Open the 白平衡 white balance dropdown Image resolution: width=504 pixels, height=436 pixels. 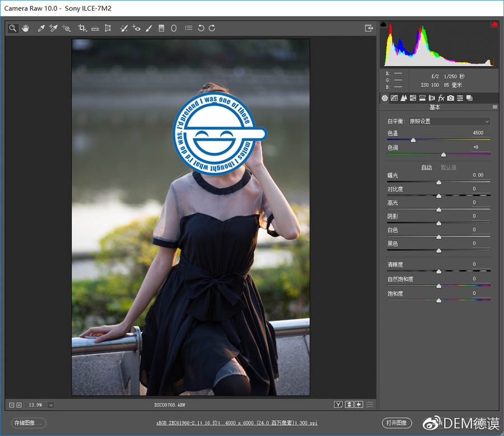pyautogui.click(x=449, y=121)
